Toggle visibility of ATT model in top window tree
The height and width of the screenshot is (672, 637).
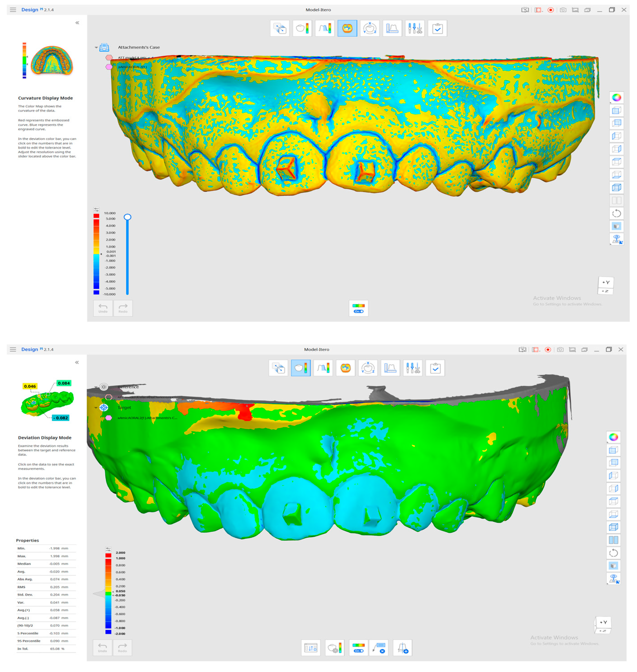coord(109,57)
